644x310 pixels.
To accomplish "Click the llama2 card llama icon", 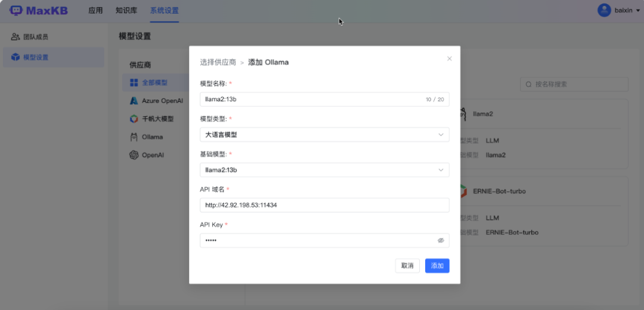I will [x=463, y=114].
